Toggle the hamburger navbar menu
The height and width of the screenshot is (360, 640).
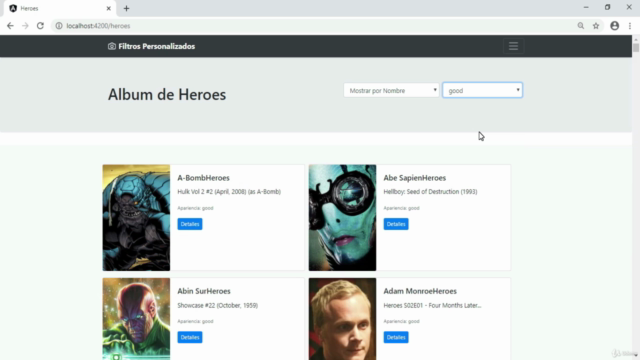click(x=513, y=46)
